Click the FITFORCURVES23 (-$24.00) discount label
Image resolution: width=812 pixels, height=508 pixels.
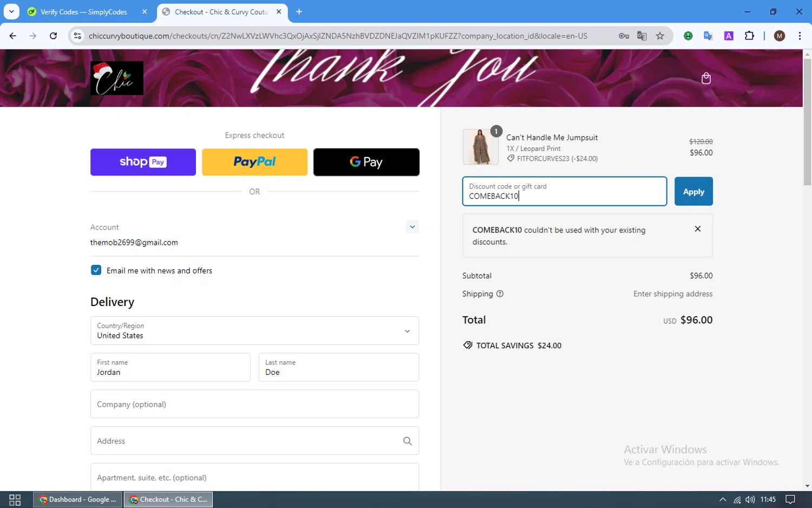(x=557, y=159)
